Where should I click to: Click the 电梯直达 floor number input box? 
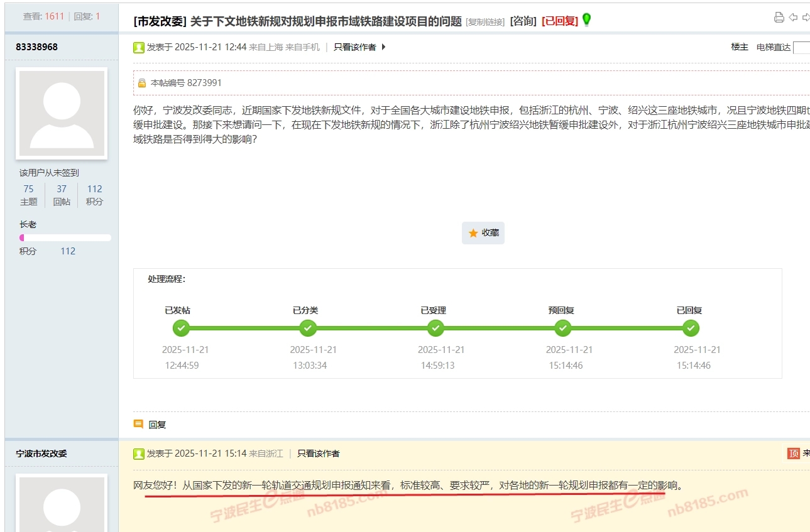pyautogui.click(x=801, y=47)
